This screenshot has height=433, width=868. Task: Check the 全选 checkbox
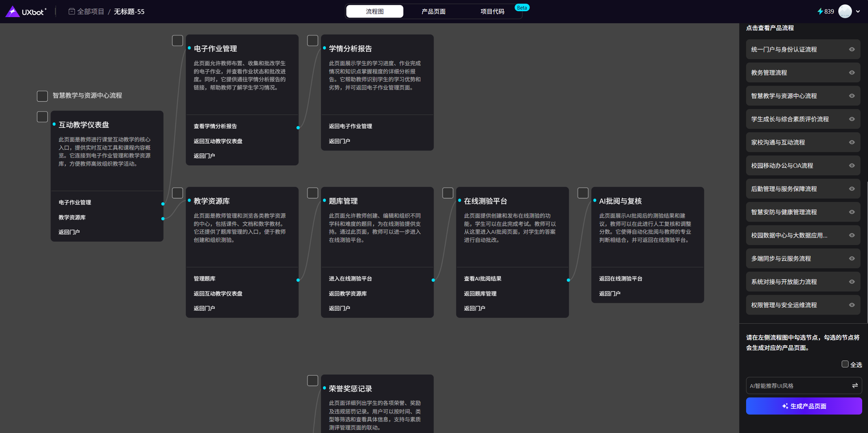click(845, 364)
